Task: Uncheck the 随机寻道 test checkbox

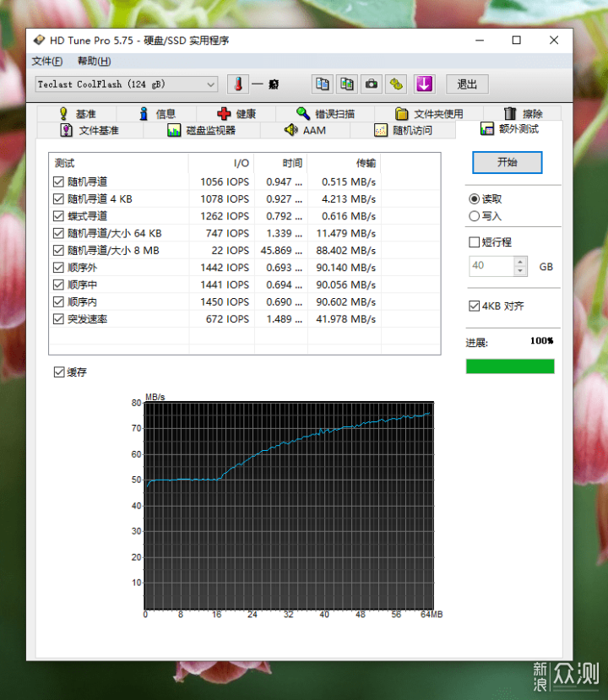Action: tap(58, 182)
